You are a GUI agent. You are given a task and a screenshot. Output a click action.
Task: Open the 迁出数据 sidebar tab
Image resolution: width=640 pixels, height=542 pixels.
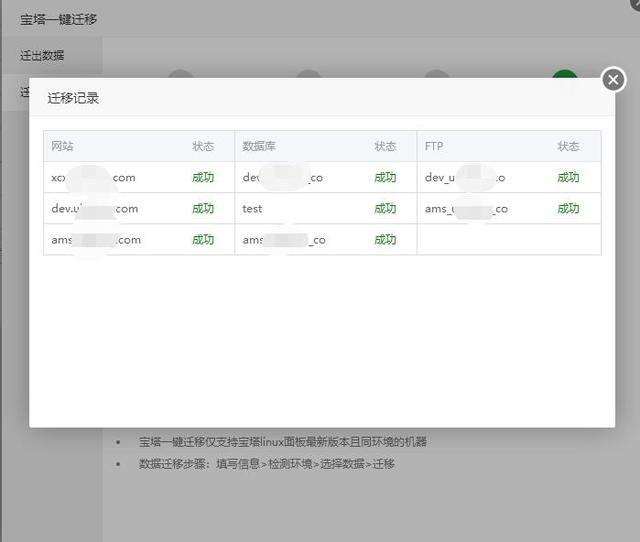[42, 56]
